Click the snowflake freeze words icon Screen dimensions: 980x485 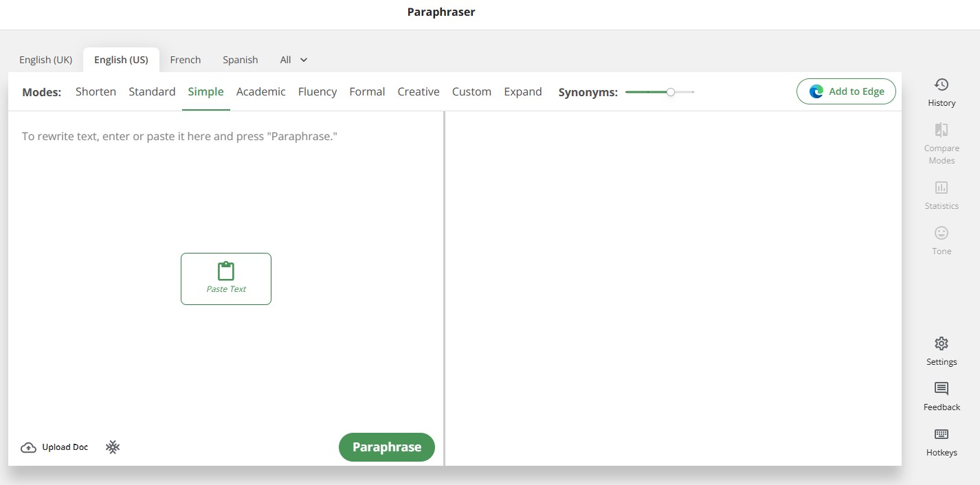click(x=113, y=447)
